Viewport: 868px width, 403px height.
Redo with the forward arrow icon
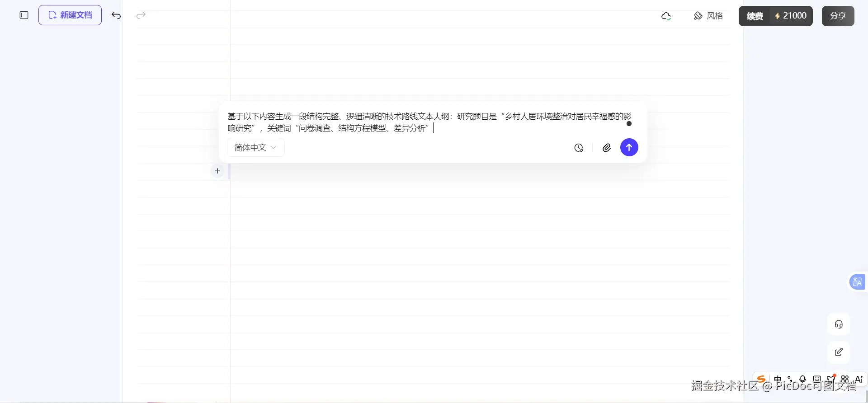[x=141, y=16]
